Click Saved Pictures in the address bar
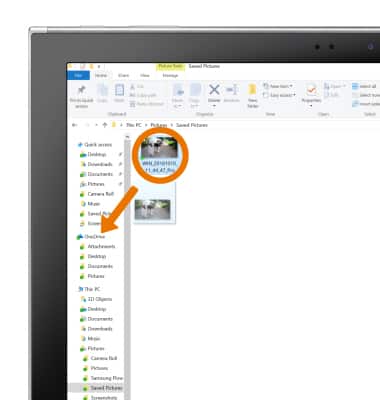This screenshot has width=380, height=400. [192, 125]
